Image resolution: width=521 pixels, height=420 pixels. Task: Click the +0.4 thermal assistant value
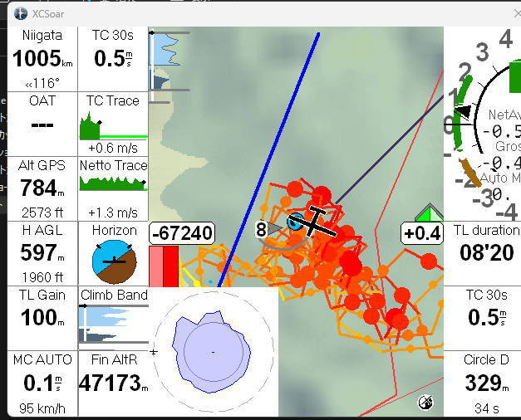tap(422, 233)
